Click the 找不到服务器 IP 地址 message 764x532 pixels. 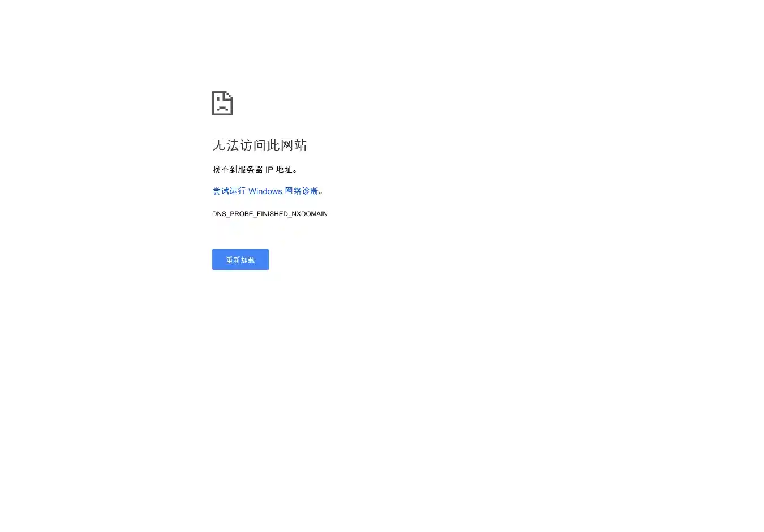coord(255,169)
